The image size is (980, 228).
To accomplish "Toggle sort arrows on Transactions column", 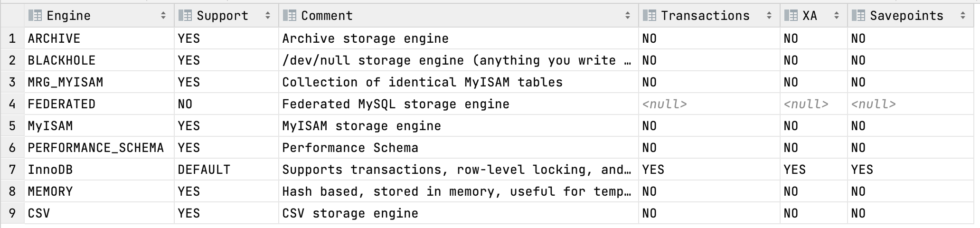I will (769, 16).
